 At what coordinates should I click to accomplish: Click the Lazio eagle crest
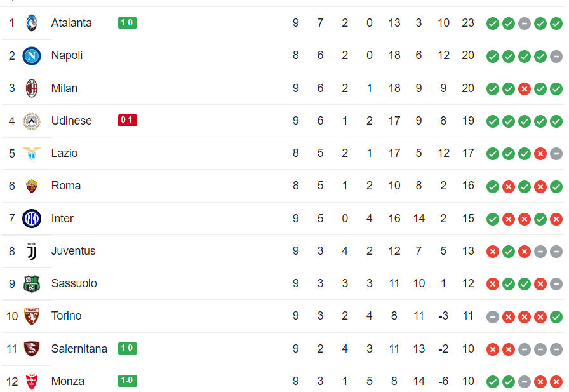click(32, 153)
